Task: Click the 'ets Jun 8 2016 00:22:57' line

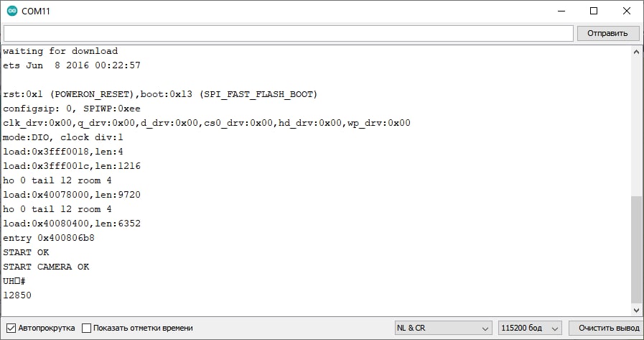Action: tap(72, 65)
